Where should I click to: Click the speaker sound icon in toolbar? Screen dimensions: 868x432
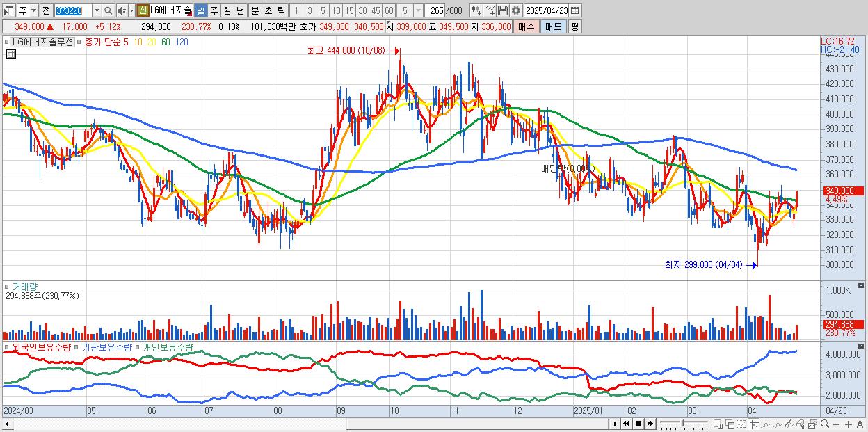click(x=122, y=10)
